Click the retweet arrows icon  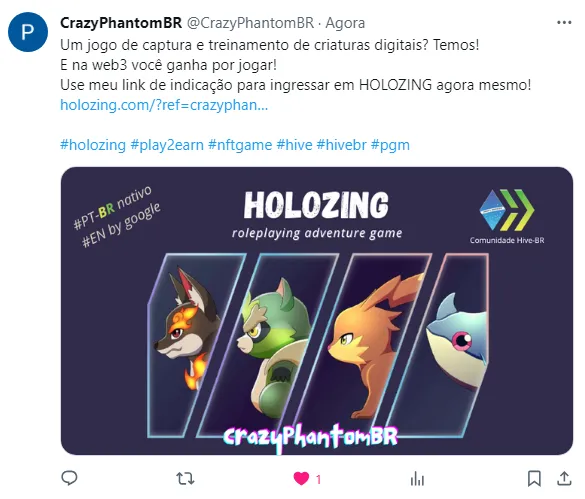tap(185, 478)
